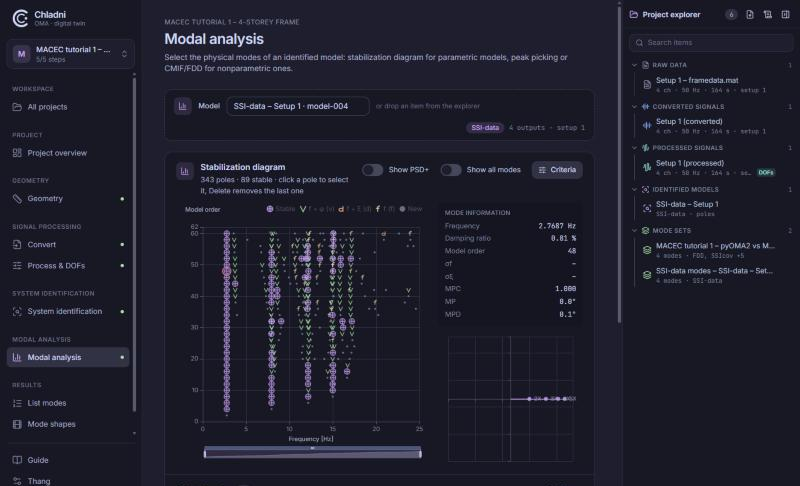Open the MACEC tutorial 1 project switcher

[70, 54]
